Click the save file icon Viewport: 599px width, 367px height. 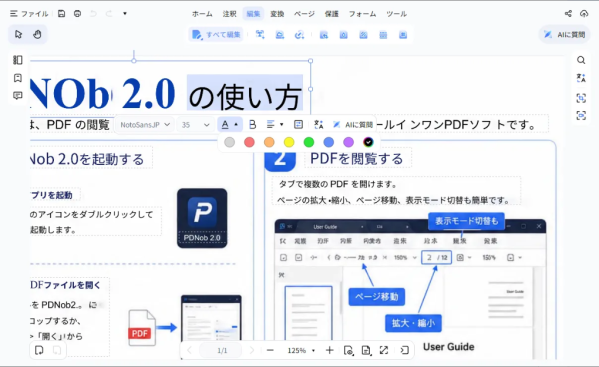[61, 14]
